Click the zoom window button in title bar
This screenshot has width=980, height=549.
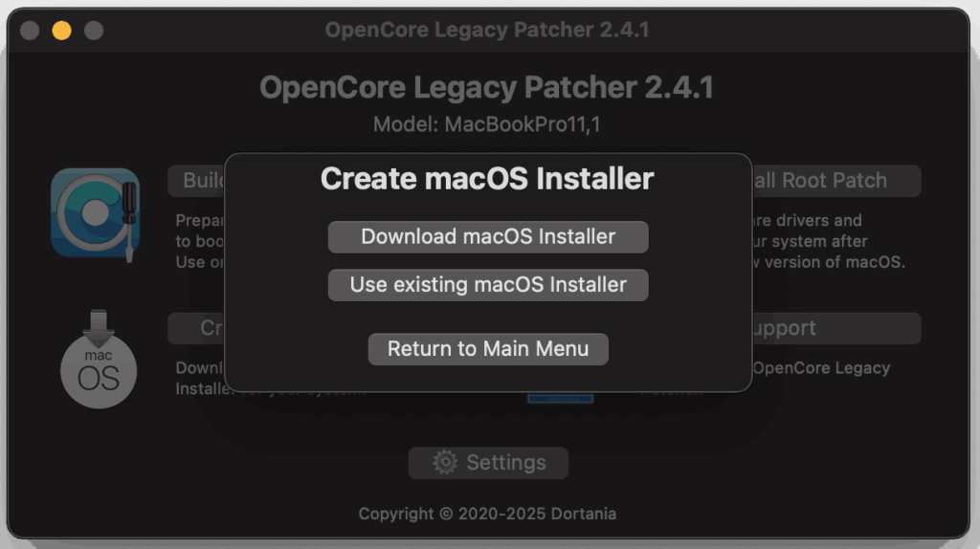tap(94, 30)
